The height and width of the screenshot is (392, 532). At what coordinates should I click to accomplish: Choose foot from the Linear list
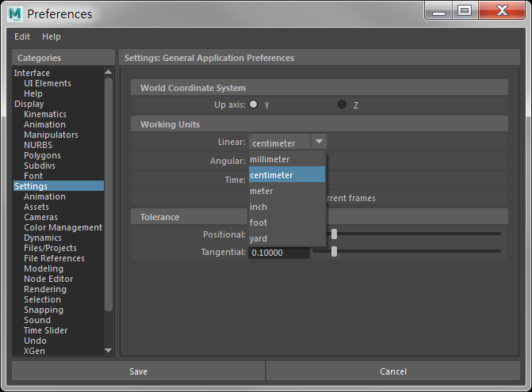coord(287,223)
